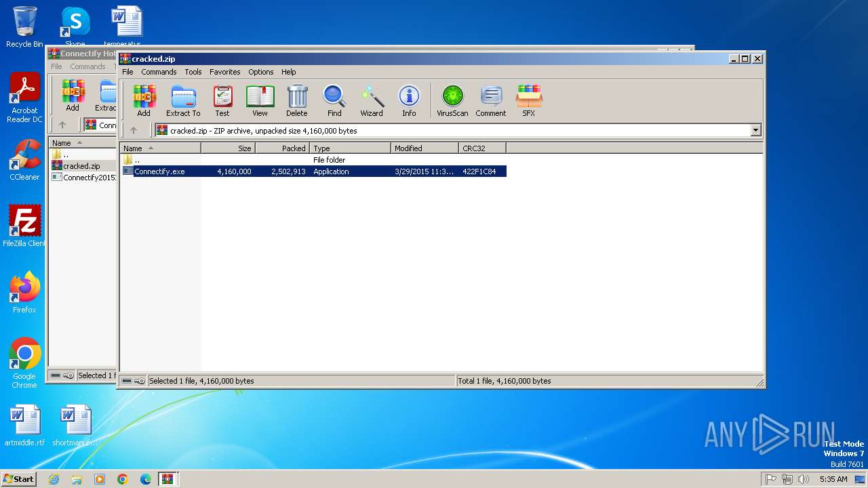Viewport: 868px width, 488px height.
Task: Open the Start menu
Action: point(19,479)
